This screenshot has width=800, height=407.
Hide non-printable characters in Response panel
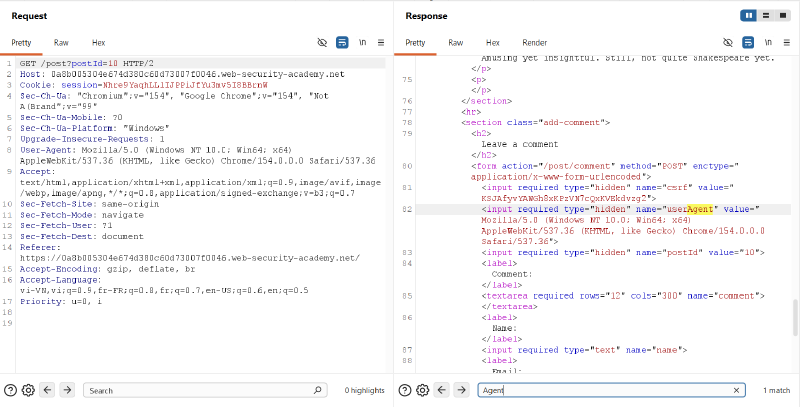[728, 42]
